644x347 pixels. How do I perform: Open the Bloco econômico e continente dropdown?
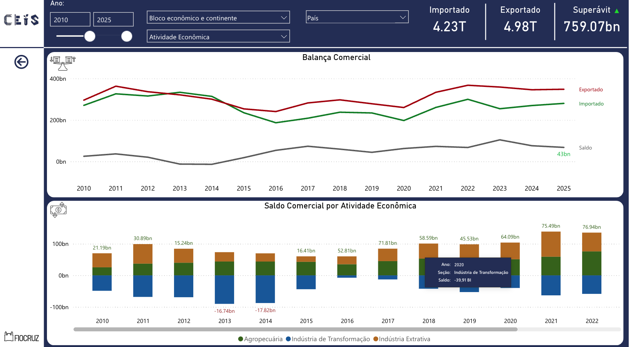tap(218, 17)
